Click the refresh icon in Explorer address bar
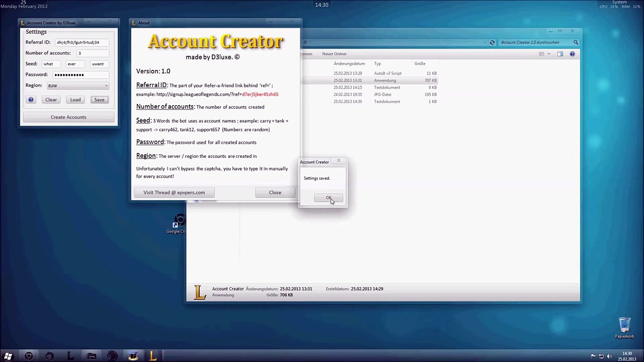The width and height of the screenshot is (644, 362). 492,43
